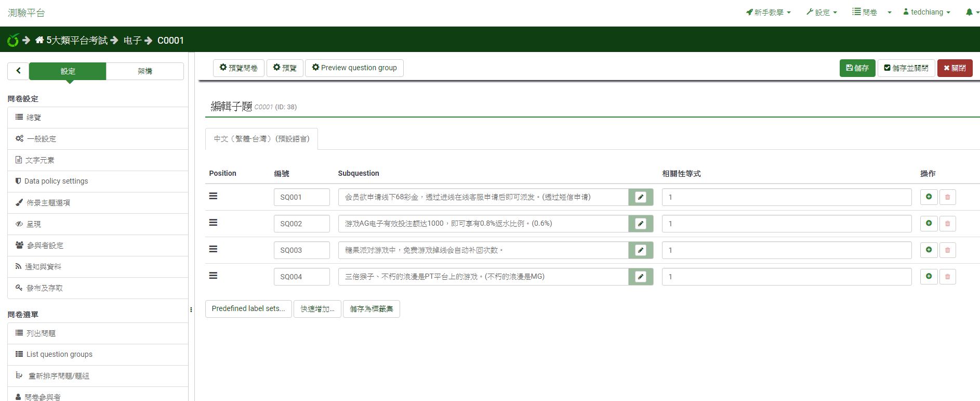Click the SQ002 code input field
This screenshot has height=401, width=980.
coord(302,224)
